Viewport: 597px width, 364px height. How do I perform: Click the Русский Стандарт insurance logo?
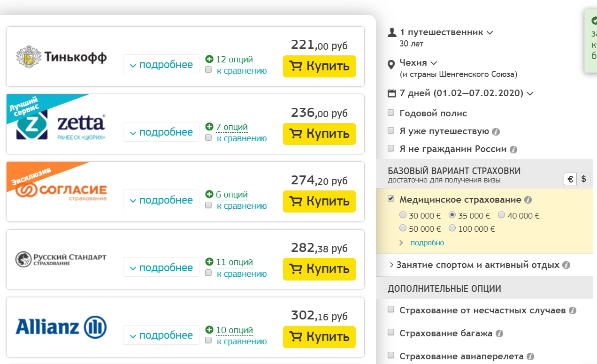(x=61, y=259)
